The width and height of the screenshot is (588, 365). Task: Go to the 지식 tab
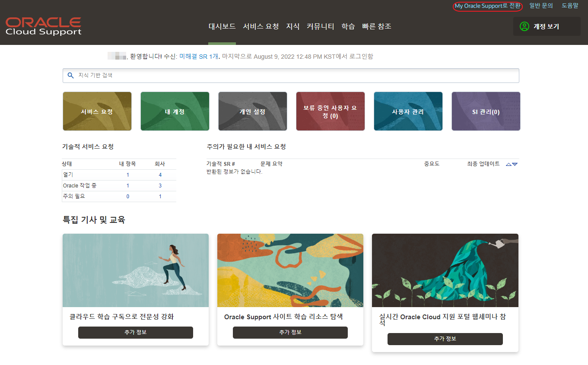click(293, 26)
